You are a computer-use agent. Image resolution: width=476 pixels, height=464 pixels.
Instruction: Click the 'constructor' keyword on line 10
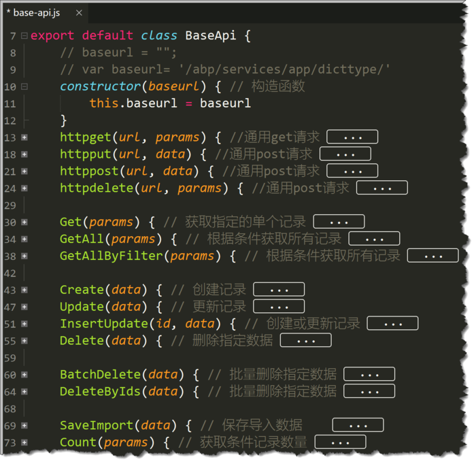click(100, 86)
